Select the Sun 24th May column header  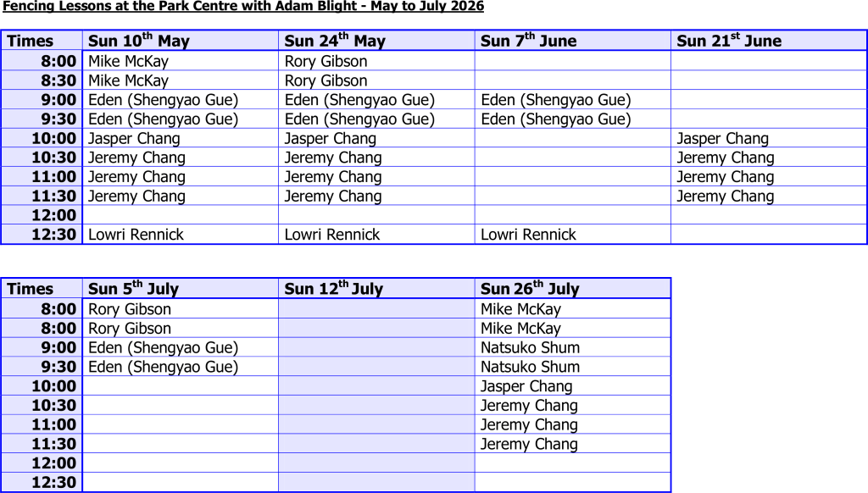pos(376,41)
